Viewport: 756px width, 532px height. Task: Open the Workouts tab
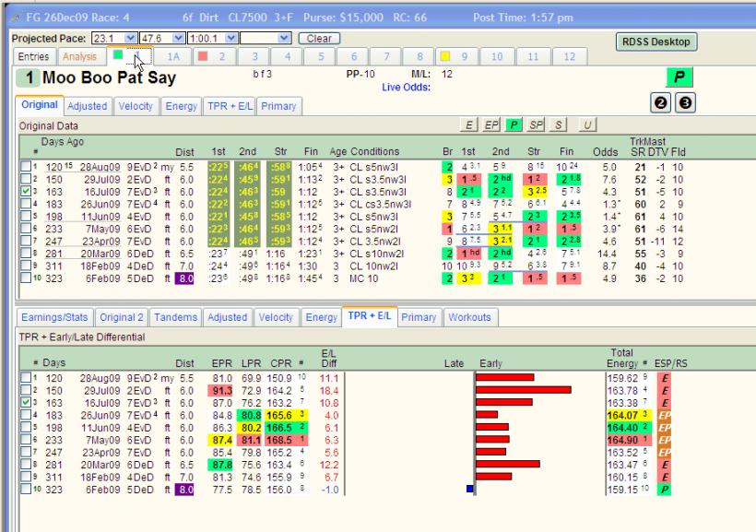(469, 317)
